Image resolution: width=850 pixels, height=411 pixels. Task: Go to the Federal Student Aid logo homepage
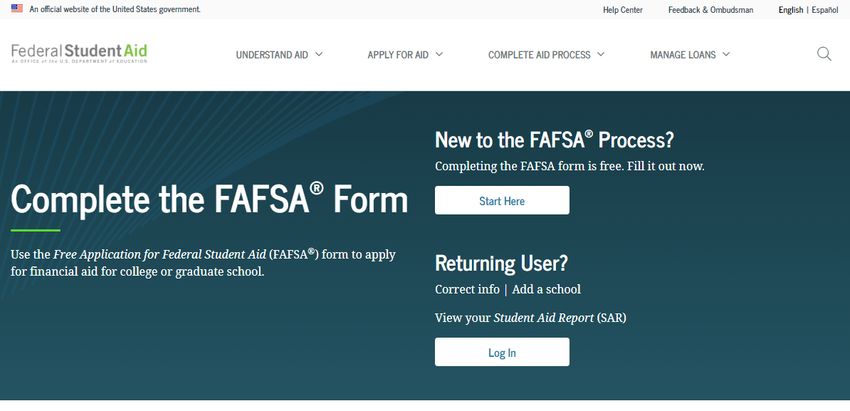pyautogui.click(x=79, y=53)
